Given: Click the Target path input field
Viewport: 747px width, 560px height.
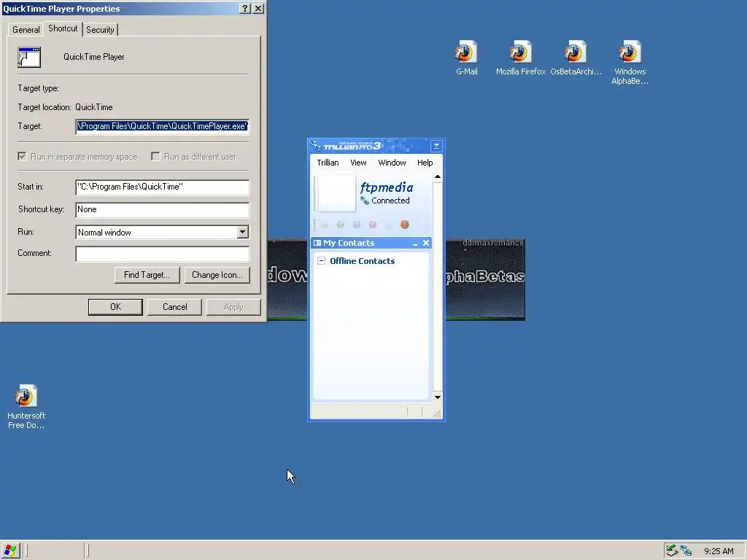Looking at the screenshot, I should point(162,127).
